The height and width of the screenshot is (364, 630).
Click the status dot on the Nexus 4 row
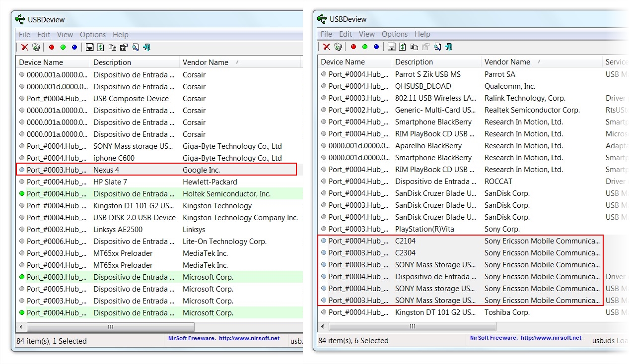(x=22, y=170)
